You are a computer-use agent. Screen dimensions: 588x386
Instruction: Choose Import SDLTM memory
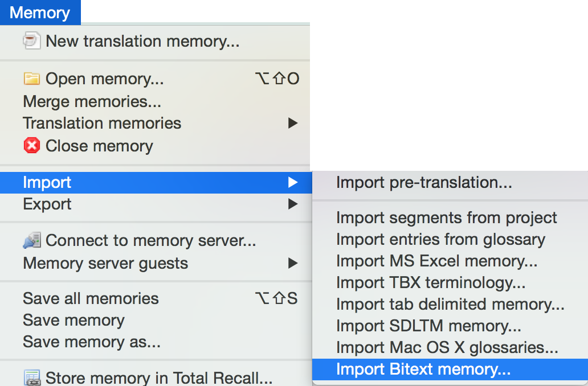click(428, 326)
